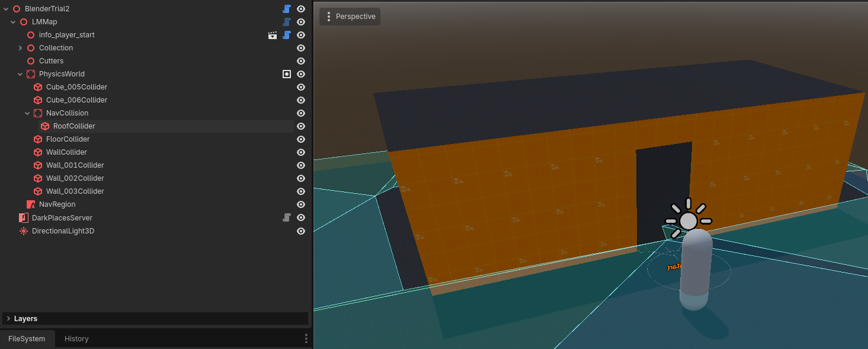868x349 pixels.
Task: Switch to the History tab
Action: (76, 339)
